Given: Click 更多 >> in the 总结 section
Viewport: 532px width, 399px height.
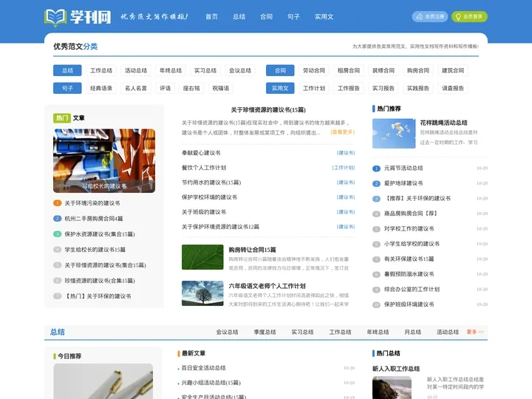Looking at the screenshot, I should (x=475, y=332).
